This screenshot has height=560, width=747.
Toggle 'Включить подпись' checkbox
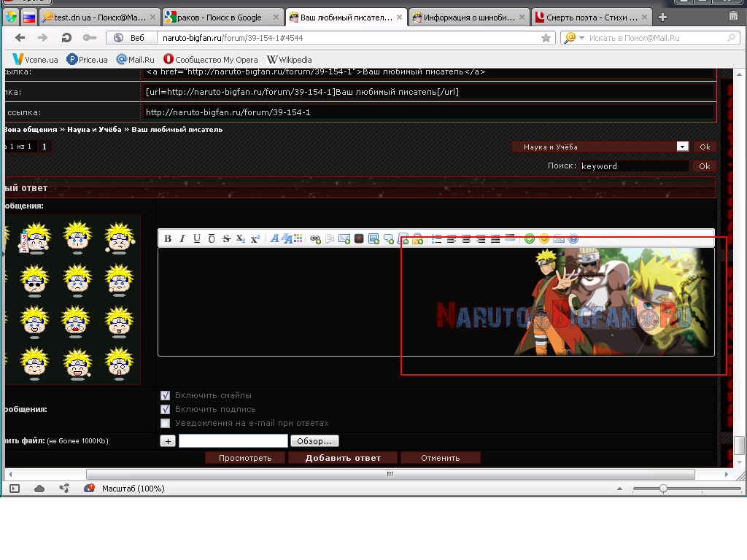pos(166,409)
